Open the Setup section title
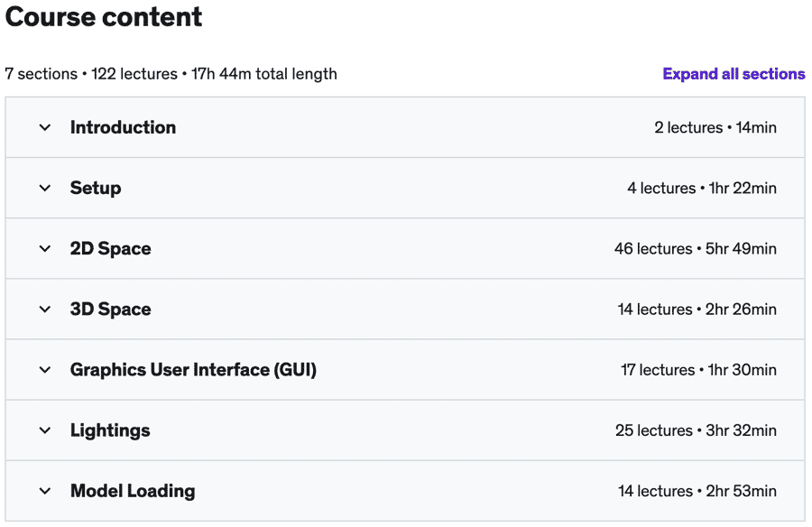 (x=96, y=188)
